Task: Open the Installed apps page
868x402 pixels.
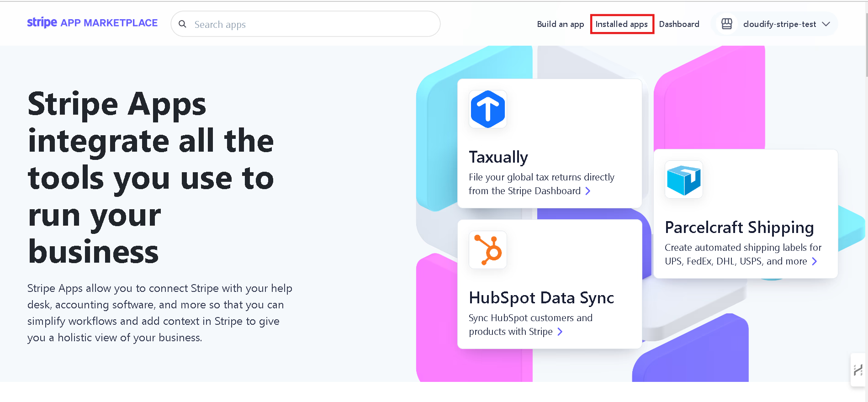Action: click(621, 24)
